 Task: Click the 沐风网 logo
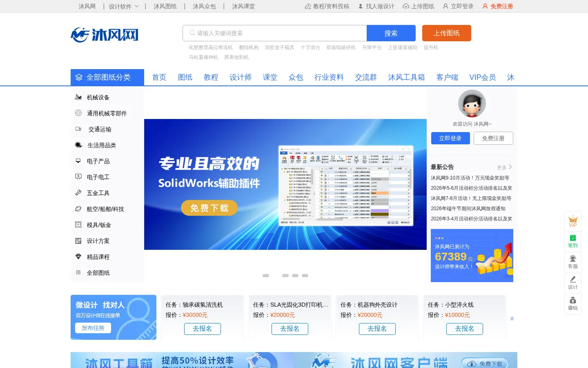105,35
